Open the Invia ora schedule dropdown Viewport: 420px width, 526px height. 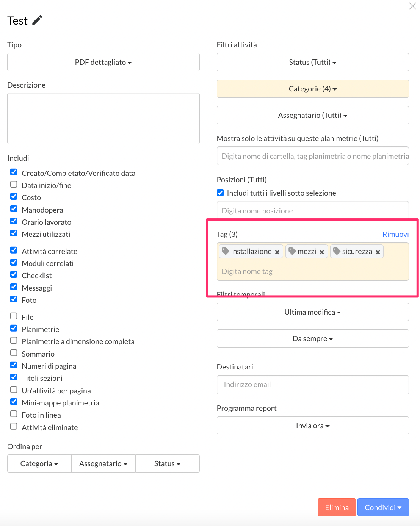coord(313,426)
